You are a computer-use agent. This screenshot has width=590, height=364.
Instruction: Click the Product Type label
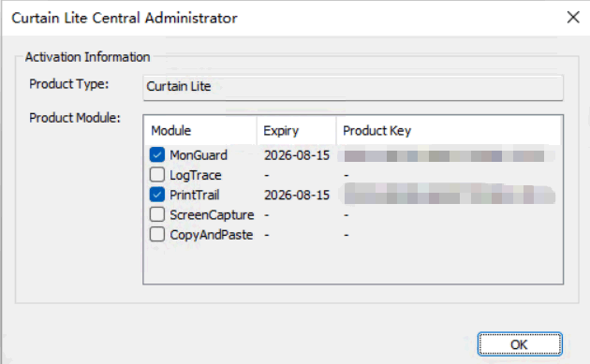(69, 84)
